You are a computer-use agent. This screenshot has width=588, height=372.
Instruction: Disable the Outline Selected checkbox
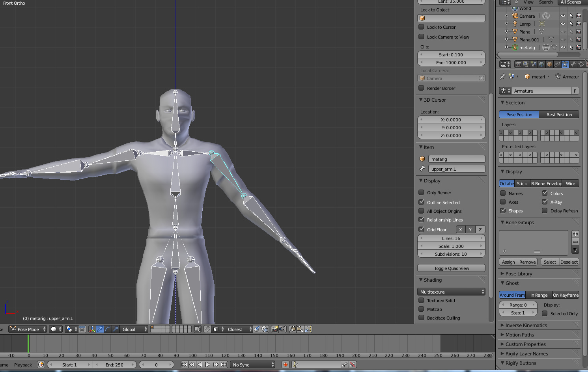coord(421,202)
